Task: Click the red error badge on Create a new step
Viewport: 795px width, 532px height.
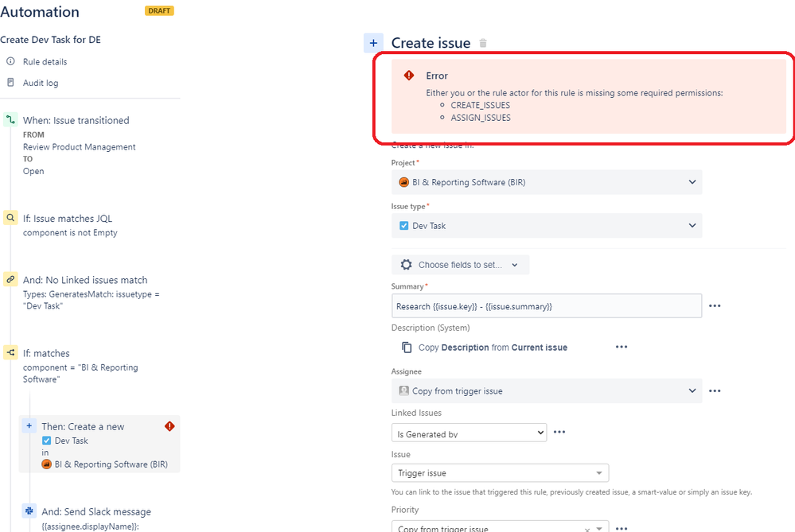Action: (x=170, y=426)
